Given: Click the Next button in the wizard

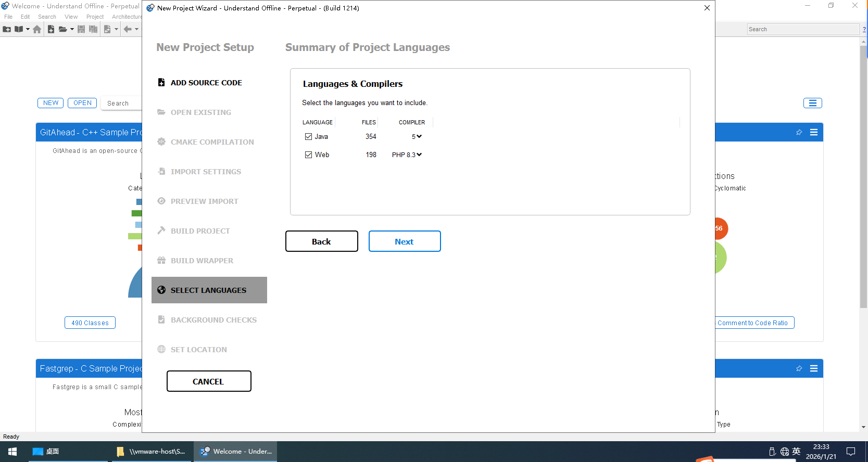Looking at the screenshot, I should point(404,241).
